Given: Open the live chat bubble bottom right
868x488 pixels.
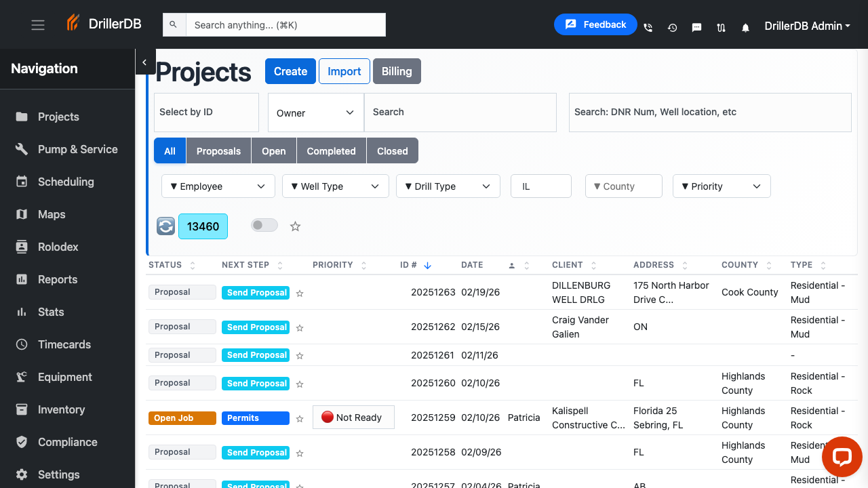Looking at the screenshot, I should pyautogui.click(x=842, y=457).
